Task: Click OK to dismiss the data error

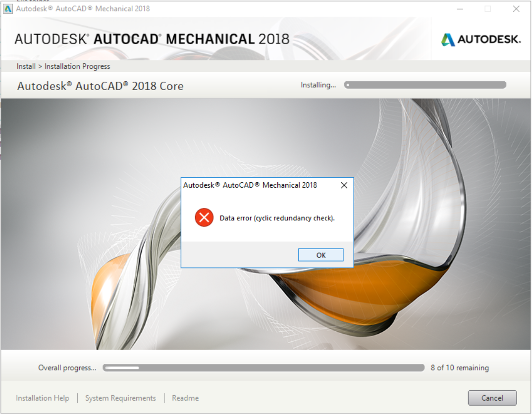Action: 320,255
